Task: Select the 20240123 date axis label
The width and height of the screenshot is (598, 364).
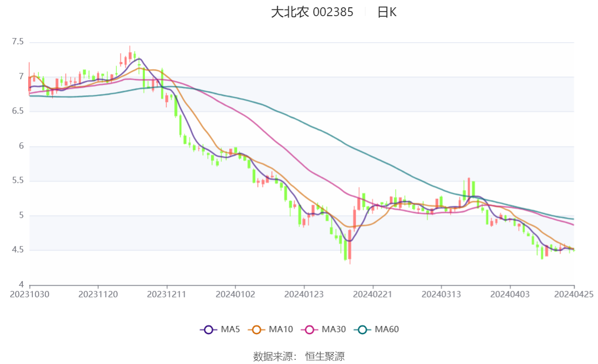Action: click(304, 295)
